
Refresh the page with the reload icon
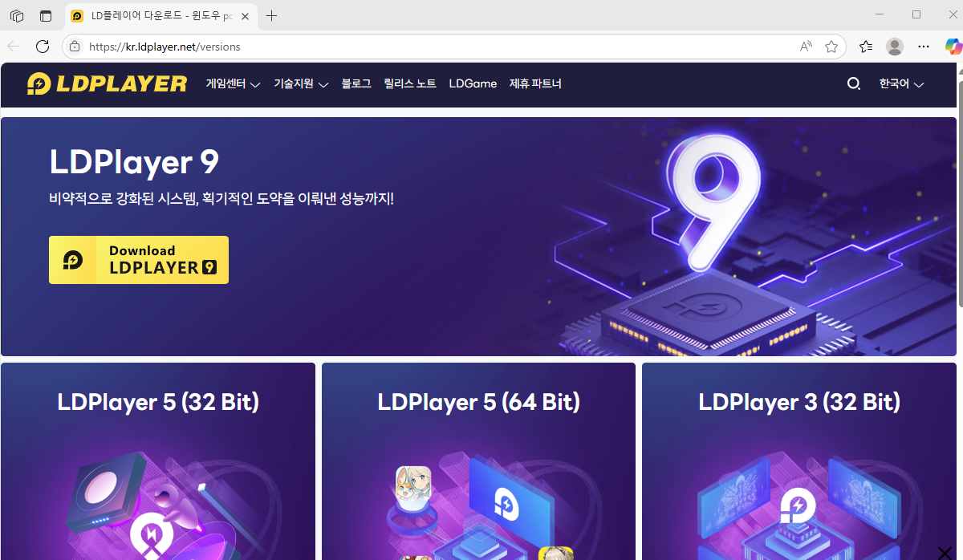(x=43, y=47)
